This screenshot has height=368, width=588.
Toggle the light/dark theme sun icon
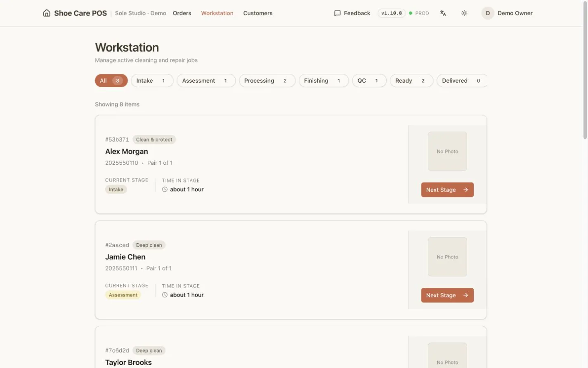pos(464,13)
